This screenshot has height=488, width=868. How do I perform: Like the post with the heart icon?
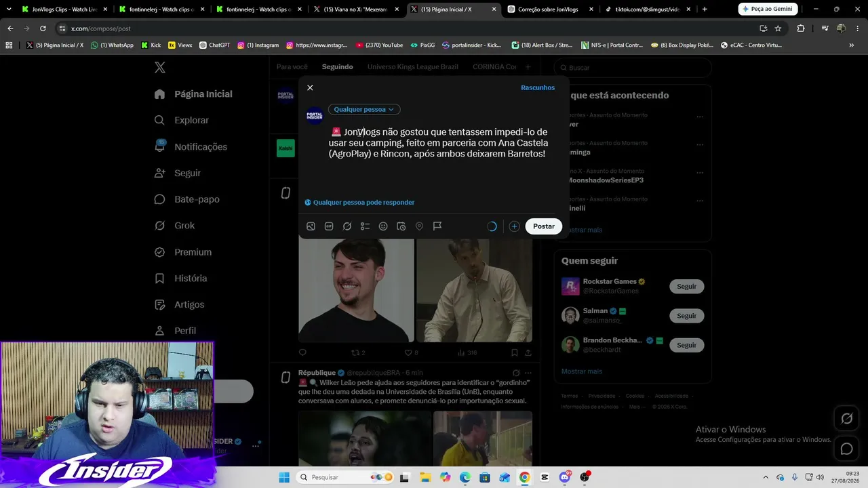coord(408,352)
